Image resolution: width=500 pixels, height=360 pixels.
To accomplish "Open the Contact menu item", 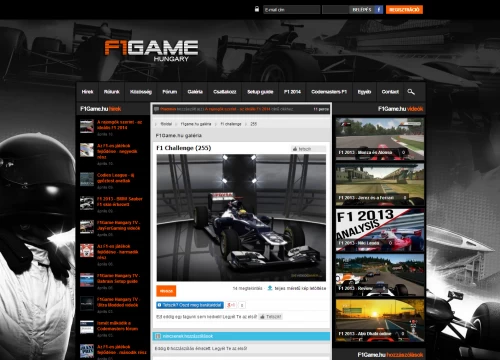I will point(390,92).
